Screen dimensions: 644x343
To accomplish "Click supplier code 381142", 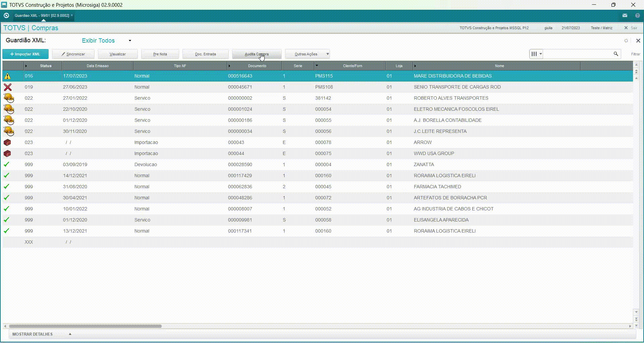I will click(323, 98).
